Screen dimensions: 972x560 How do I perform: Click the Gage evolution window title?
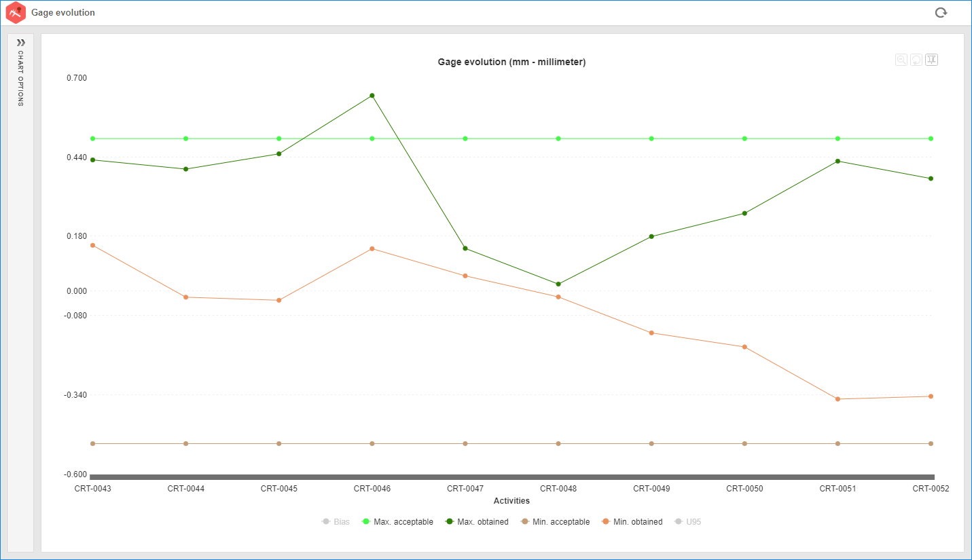click(x=63, y=13)
